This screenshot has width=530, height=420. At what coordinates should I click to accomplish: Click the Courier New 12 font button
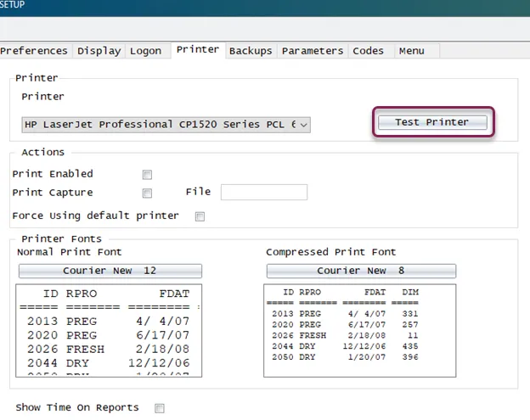(x=110, y=271)
